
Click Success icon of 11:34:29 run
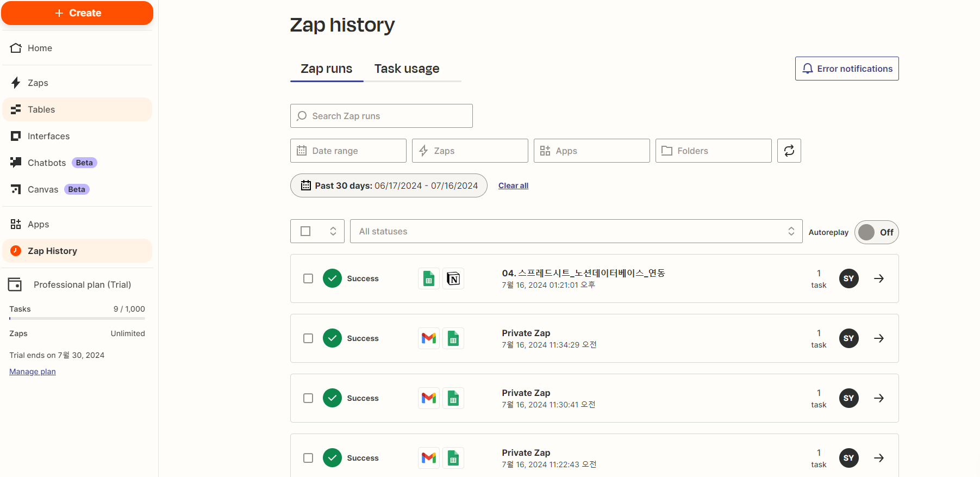coord(332,338)
